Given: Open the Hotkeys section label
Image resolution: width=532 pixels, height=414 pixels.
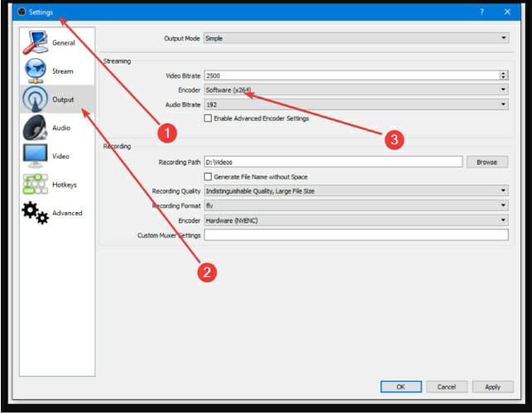Looking at the screenshot, I should (65, 185).
